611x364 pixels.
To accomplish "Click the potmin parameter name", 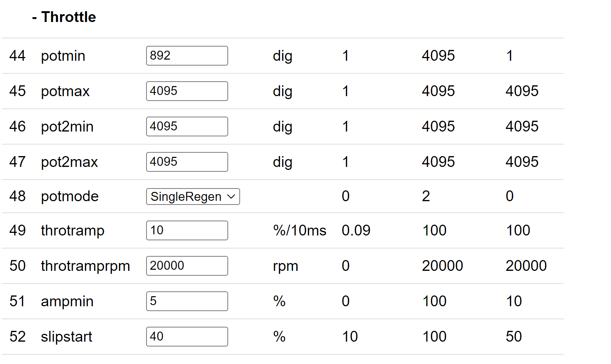I will (63, 56).
